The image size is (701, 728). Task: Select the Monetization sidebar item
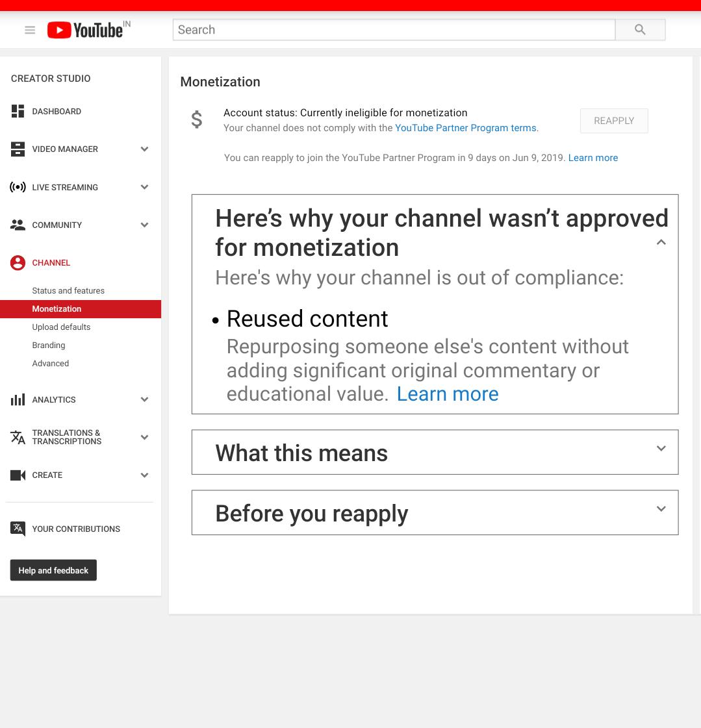coord(81,308)
